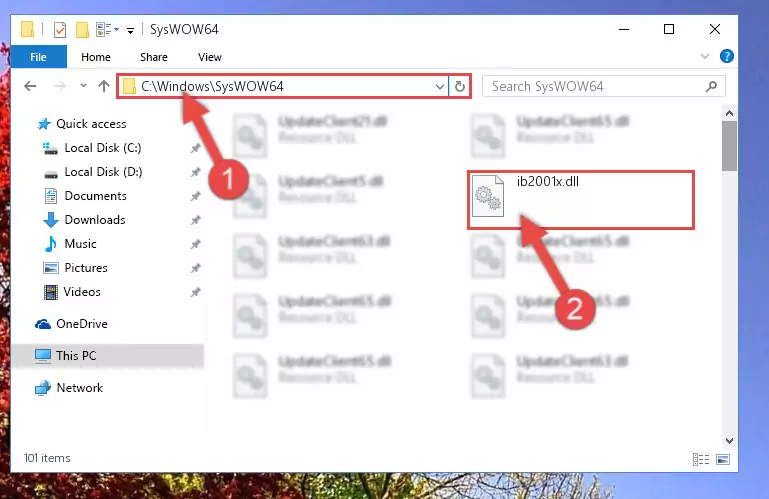The image size is (769, 499).
Task: Switch to the View ribbon tab
Action: coord(210,57)
